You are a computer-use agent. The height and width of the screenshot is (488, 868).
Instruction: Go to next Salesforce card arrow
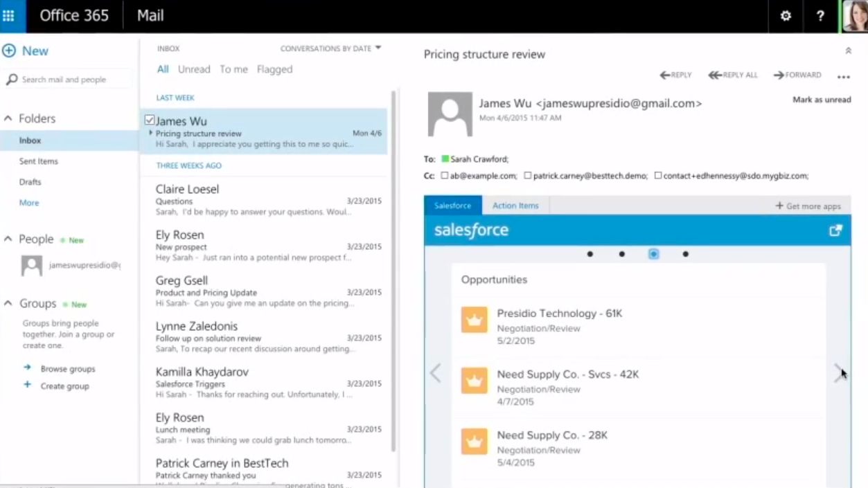point(838,373)
